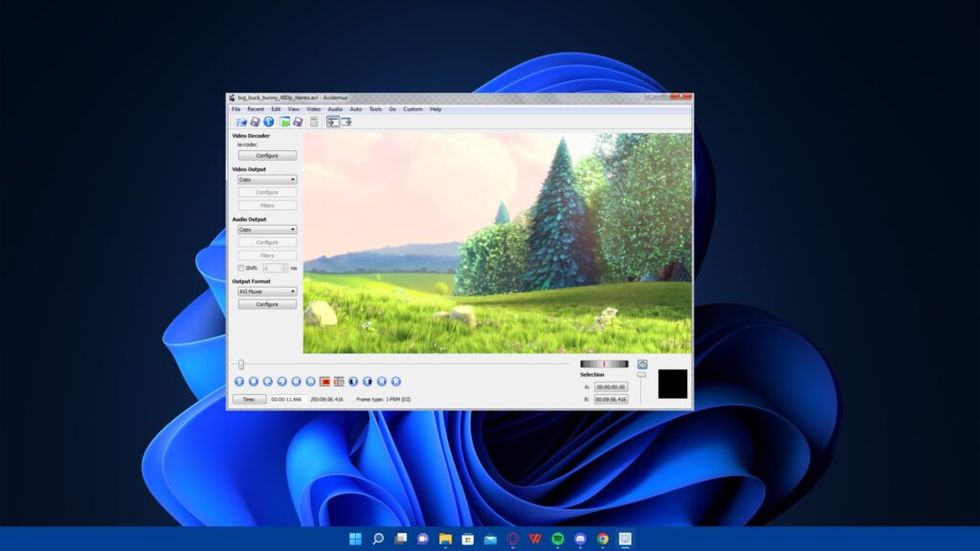Open the Tools menu
Viewport: 980px width, 551px height.
375,109
